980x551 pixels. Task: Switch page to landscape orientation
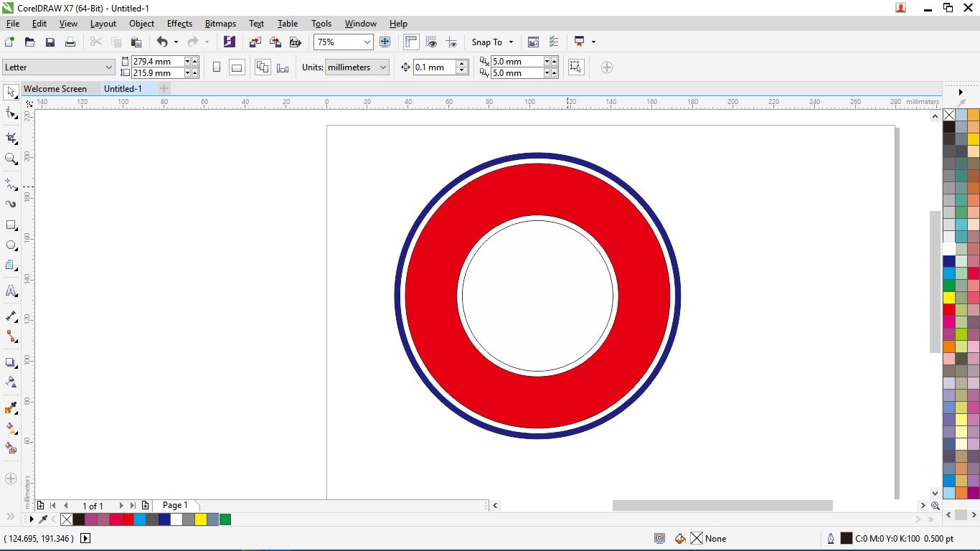(237, 67)
